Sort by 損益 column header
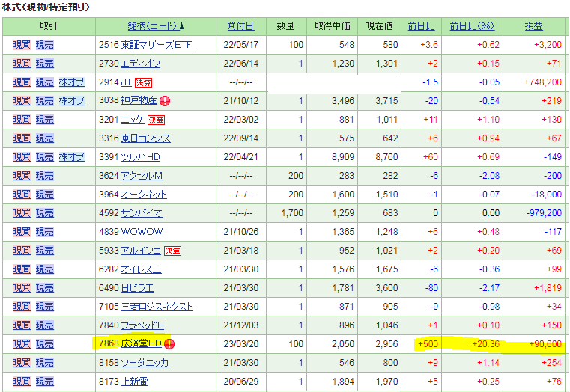570x392 pixels. tap(533, 26)
